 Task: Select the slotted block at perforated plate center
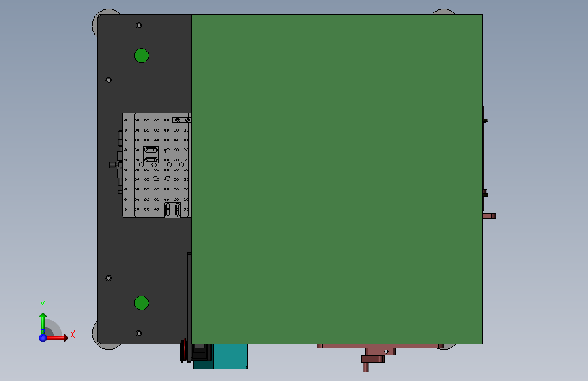tap(151, 155)
